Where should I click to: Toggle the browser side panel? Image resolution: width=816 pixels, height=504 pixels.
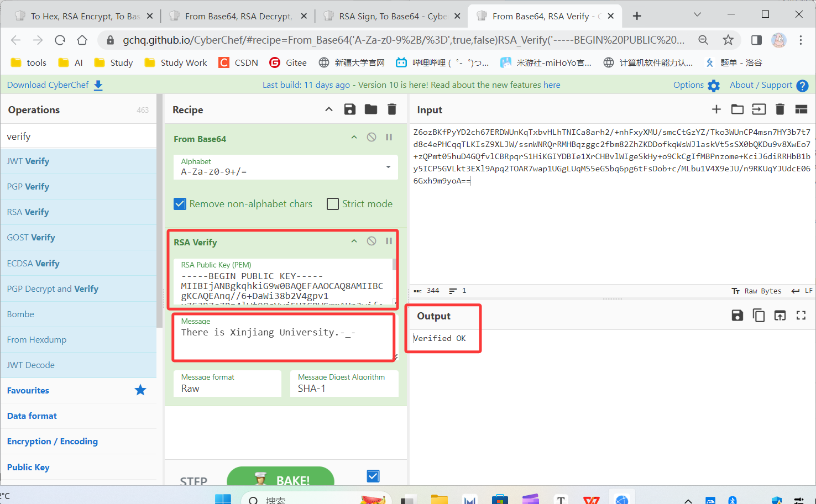tap(756, 40)
